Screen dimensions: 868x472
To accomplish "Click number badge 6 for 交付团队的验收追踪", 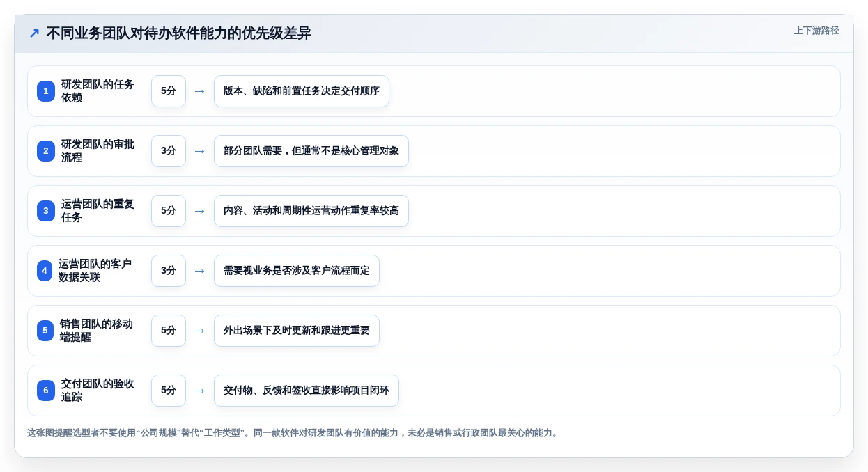I will pos(46,391).
